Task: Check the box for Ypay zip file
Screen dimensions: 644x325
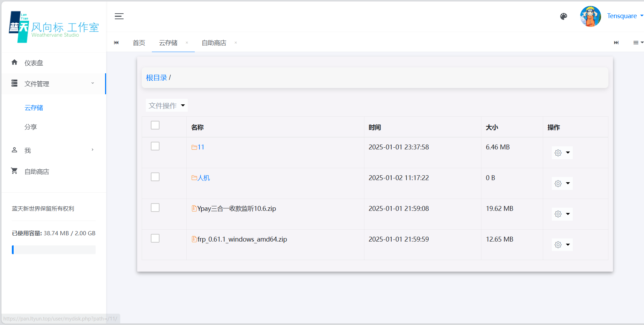Action: click(x=155, y=207)
